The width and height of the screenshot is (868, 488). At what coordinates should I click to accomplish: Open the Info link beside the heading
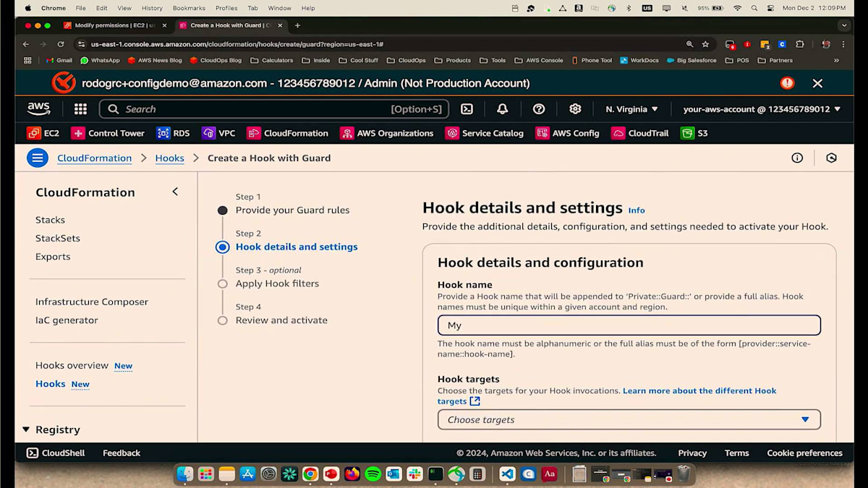coord(637,210)
